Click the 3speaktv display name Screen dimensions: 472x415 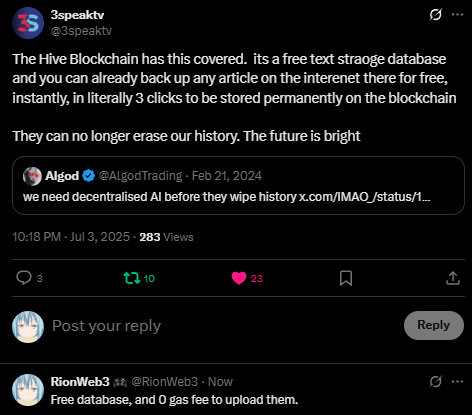coord(77,15)
